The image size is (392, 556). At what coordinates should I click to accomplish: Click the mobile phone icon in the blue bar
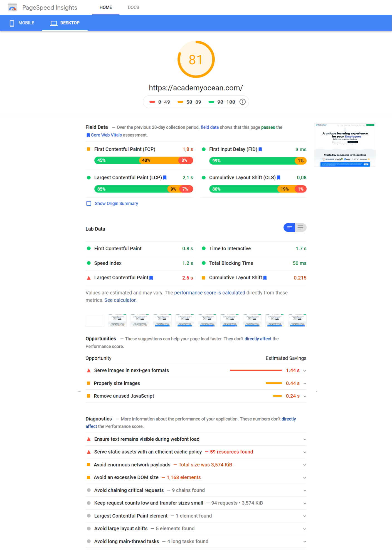(12, 23)
